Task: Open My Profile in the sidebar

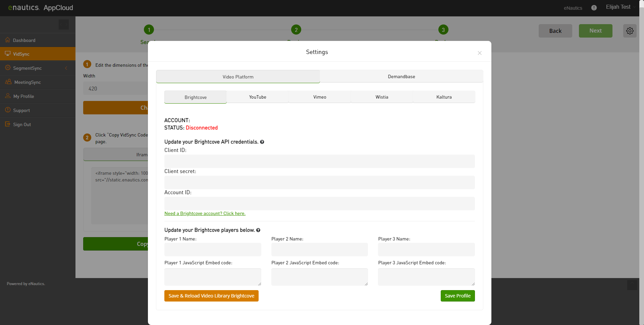Action: coord(38,96)
